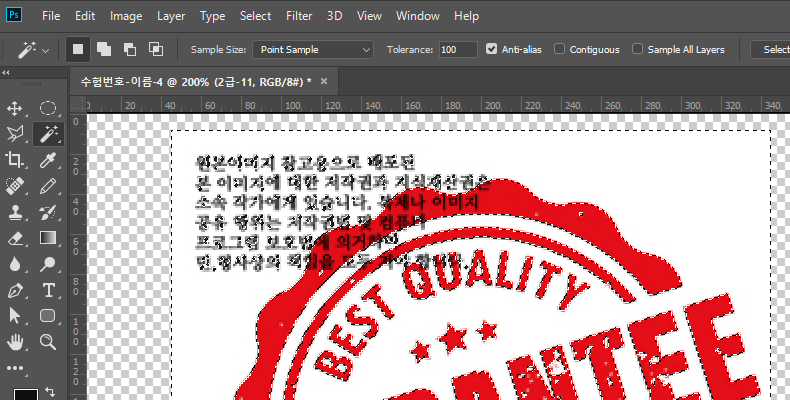Open the Select menu

255,16
